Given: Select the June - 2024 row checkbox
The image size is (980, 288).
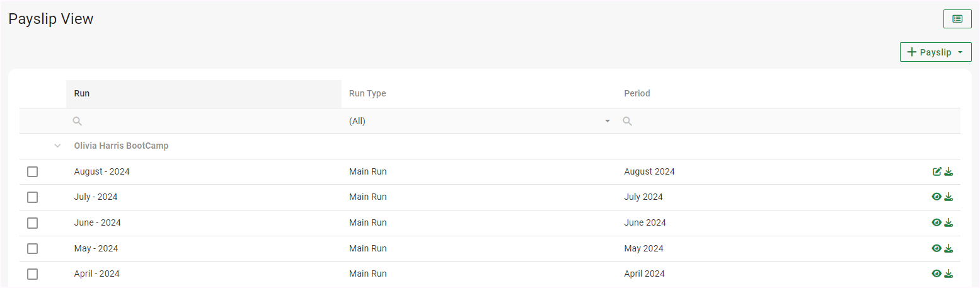Looking at the screenshot, I should pyautogui.click(x=33, y=223).
